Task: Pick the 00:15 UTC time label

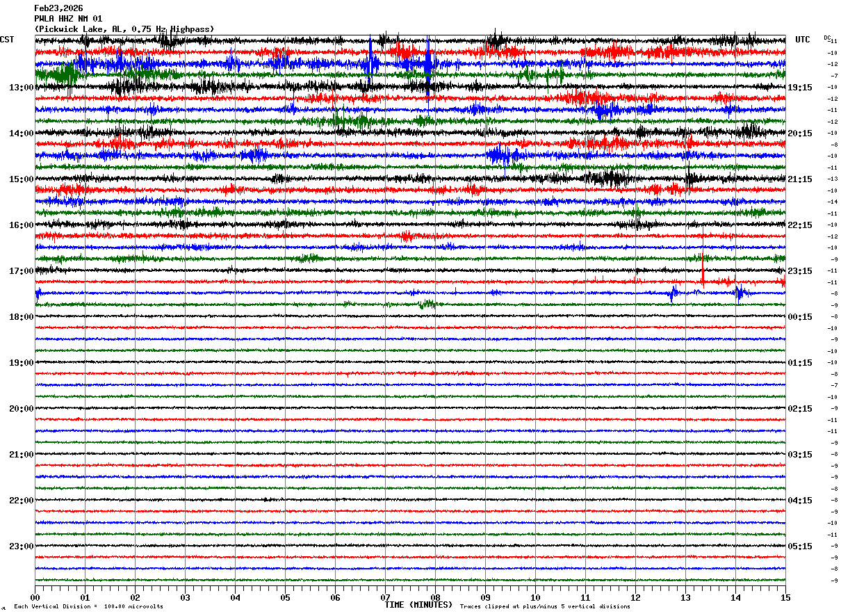Action: pyautogui.click(x=800, y=317)
